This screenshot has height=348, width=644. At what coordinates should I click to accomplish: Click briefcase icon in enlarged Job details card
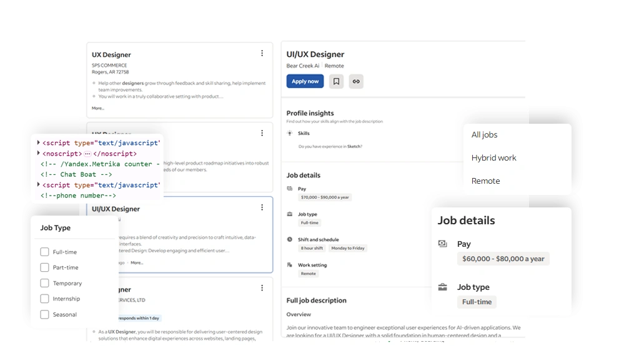(442, 287)
